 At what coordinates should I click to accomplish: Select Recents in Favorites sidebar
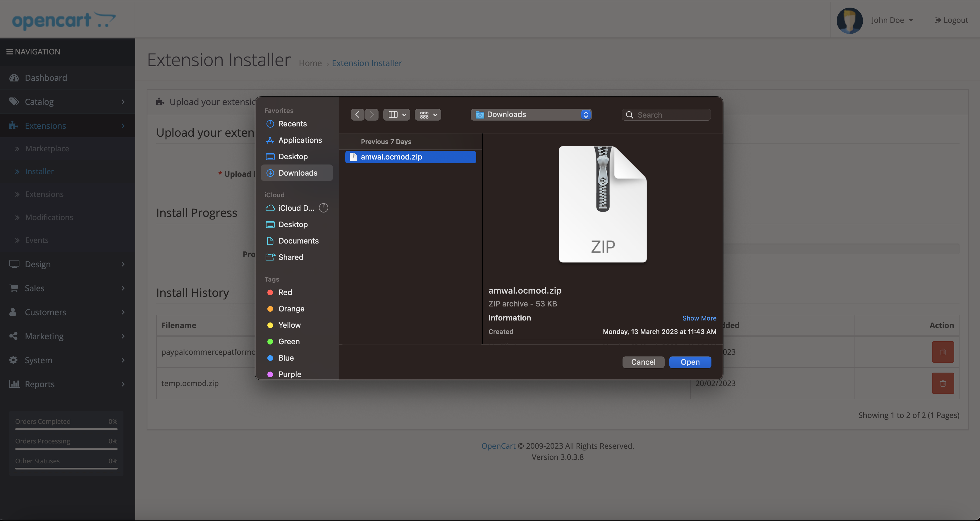click(297, 124)
